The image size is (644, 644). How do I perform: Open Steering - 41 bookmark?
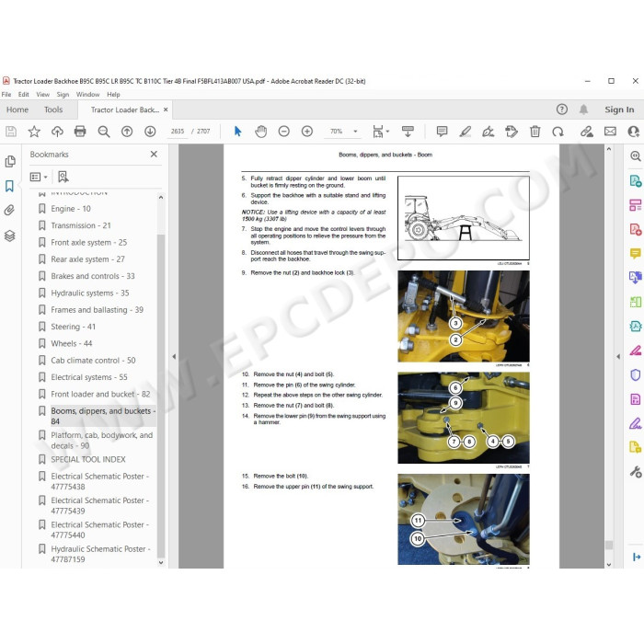point(73,327)
